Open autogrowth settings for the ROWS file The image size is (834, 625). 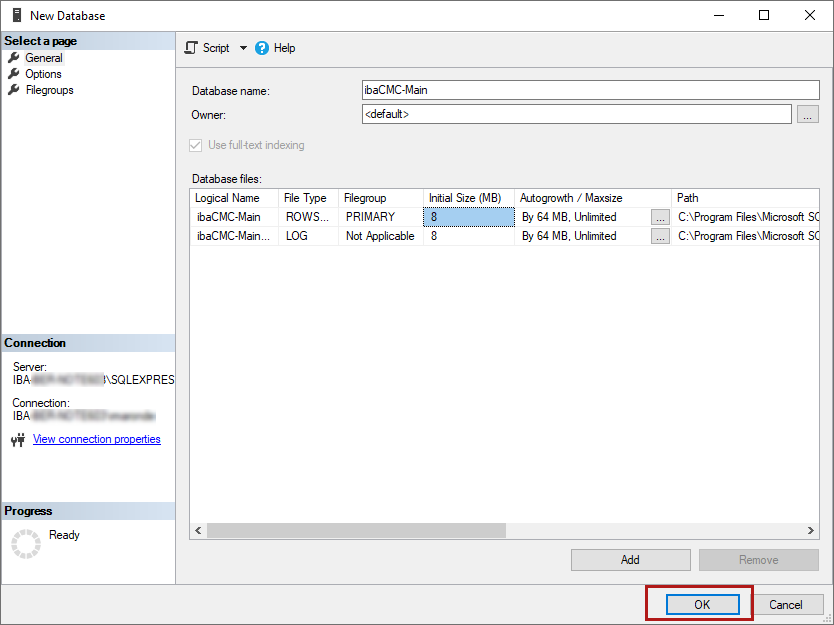(x=660, y=217)
